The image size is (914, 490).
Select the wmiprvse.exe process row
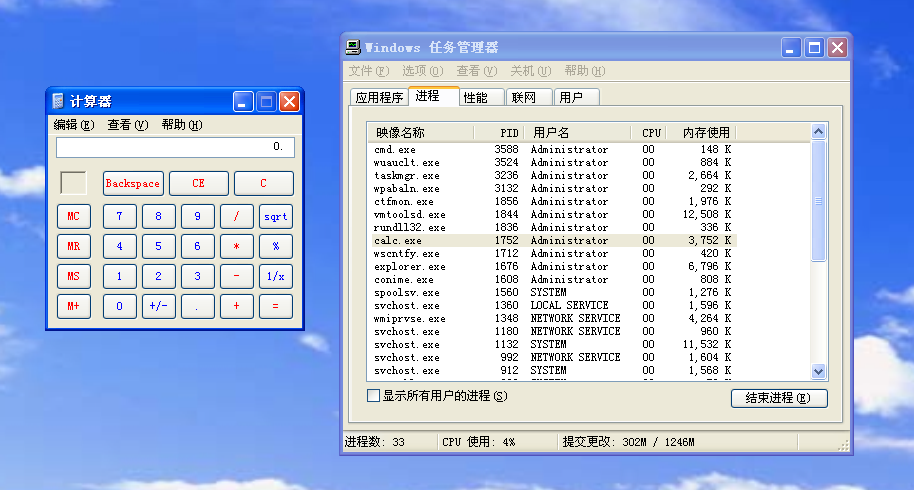pos(553,319)
